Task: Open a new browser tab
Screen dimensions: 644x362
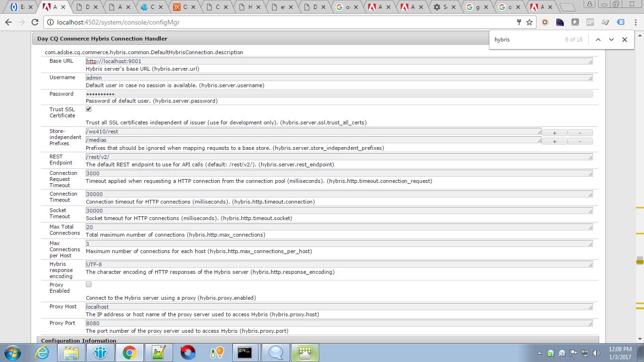Action: [x=568, y=7]
